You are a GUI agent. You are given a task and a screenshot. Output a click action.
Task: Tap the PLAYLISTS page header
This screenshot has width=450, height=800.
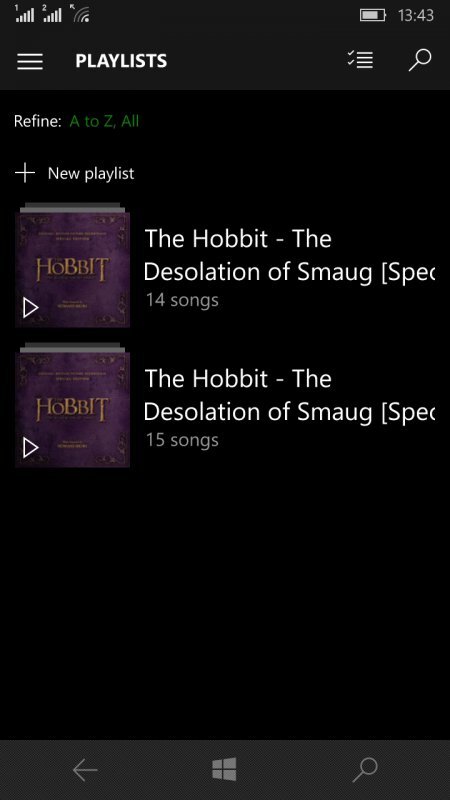coord(121,61)
